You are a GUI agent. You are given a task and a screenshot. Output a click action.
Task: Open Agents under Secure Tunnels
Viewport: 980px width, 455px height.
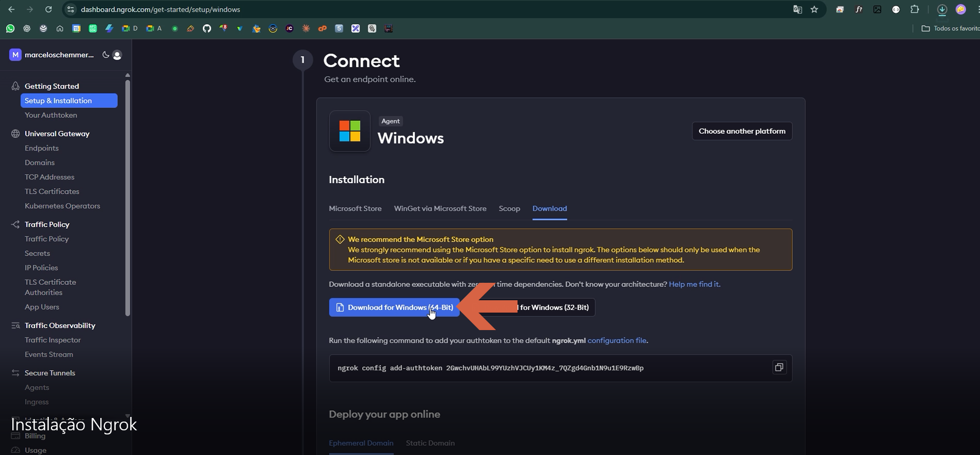click(37, 387)
